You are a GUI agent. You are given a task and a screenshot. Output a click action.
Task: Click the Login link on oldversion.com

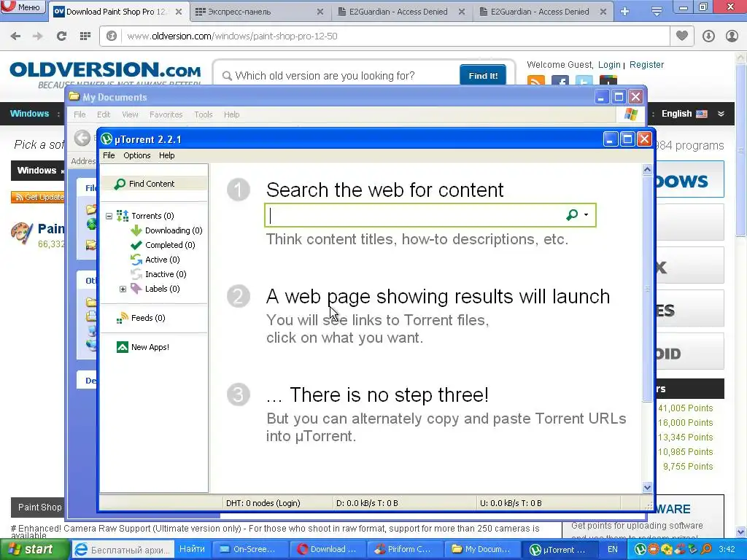609,65
